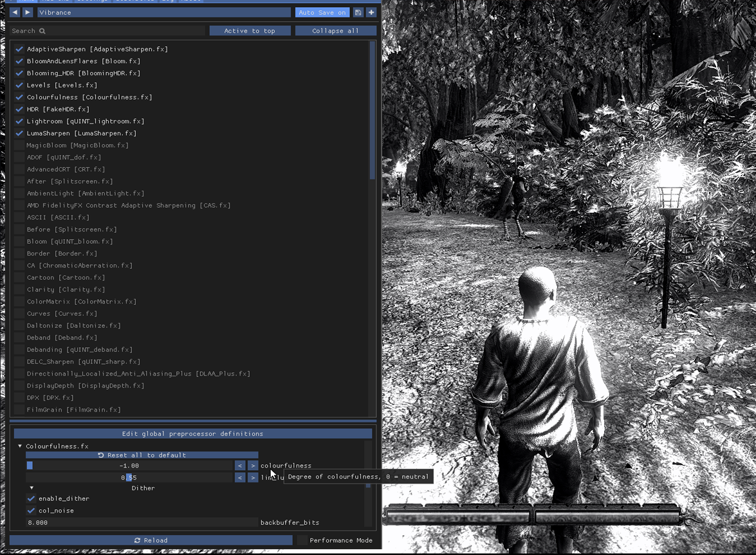The height and width of the screenshot is (555, 756).
Task: Click the Search effects field
Action: pos(107,31)
